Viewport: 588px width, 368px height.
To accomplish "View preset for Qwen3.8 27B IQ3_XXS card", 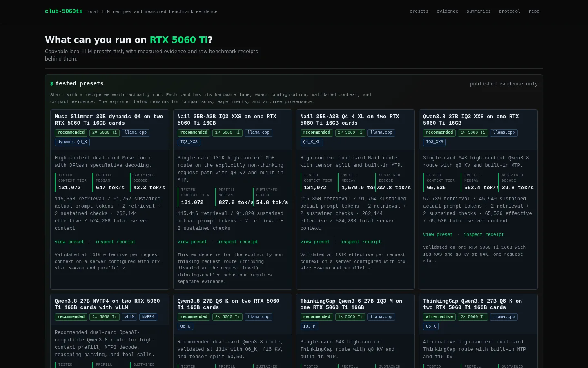I will [438, 235].
